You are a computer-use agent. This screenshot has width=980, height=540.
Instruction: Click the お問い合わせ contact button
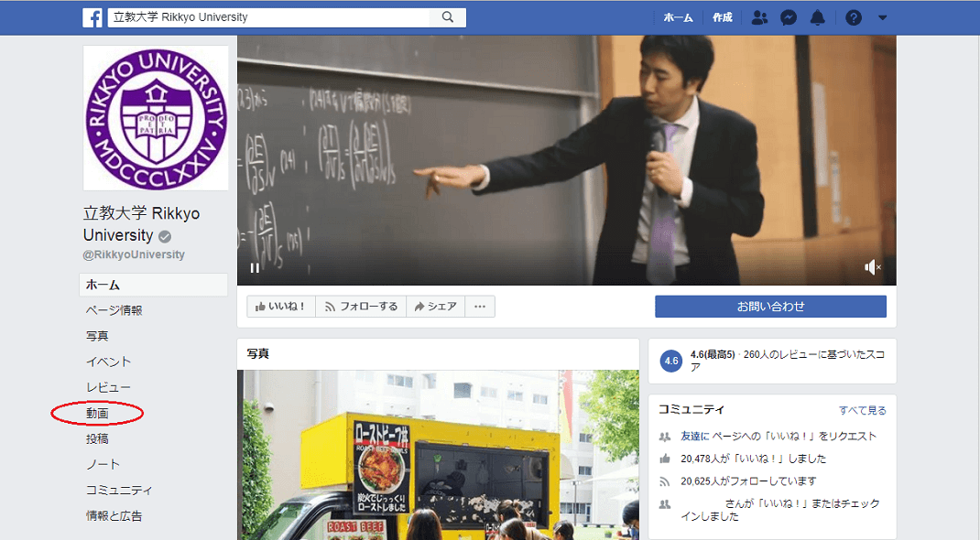point(770,307)
